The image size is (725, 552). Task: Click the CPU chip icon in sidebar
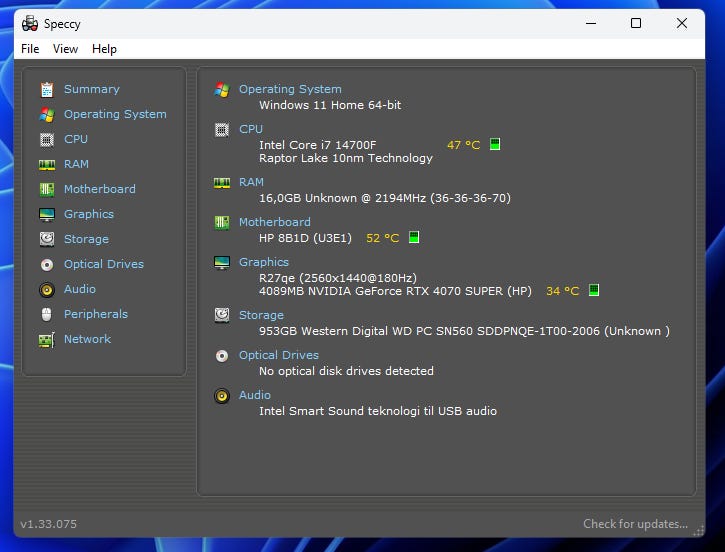click(x=47, y=139)
